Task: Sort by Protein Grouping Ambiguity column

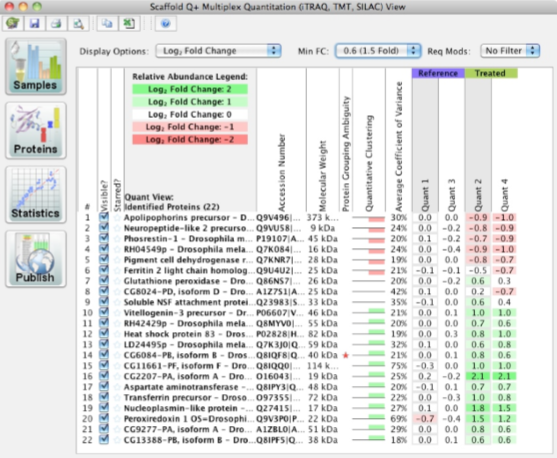Action: [346, 153]
